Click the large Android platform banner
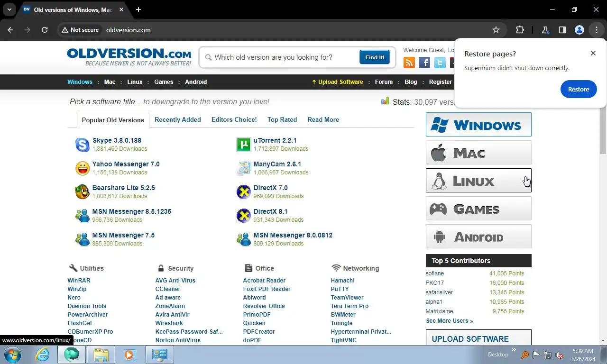The height and width of the screenshot is (364, 607). tap(478, 237)
